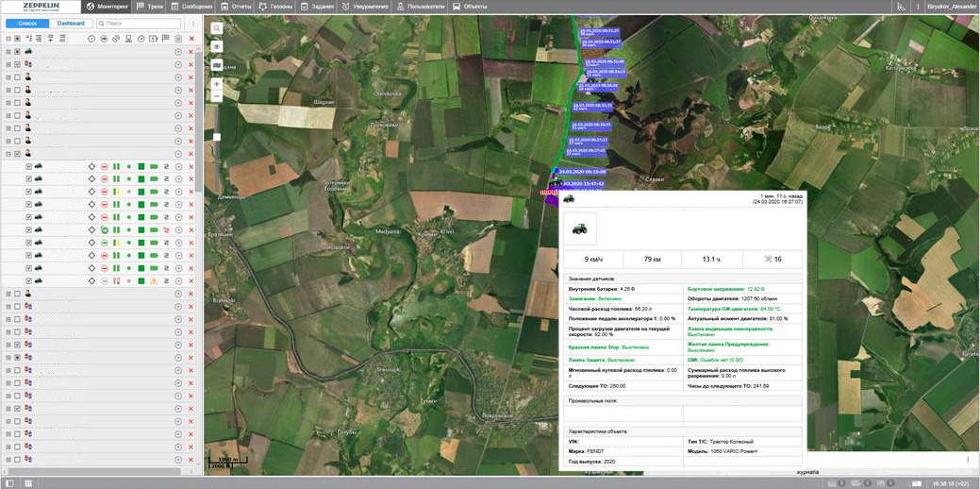Click the red connection icon in unit row
Image resolution: width=980 pixels, height=489 pixels.
pos(167,230)
